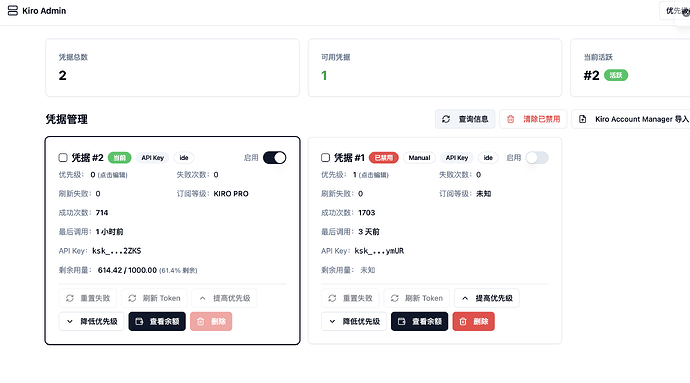Click the Manual tag on credential #1
Viewport: 690px width, 383px height.
click(x=419, y=158)
